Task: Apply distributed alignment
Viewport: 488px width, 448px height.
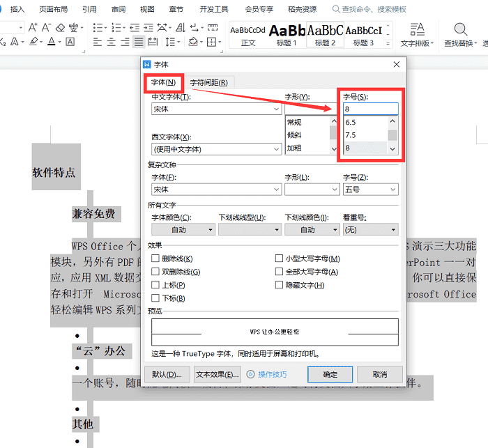Action: [153, 42]
